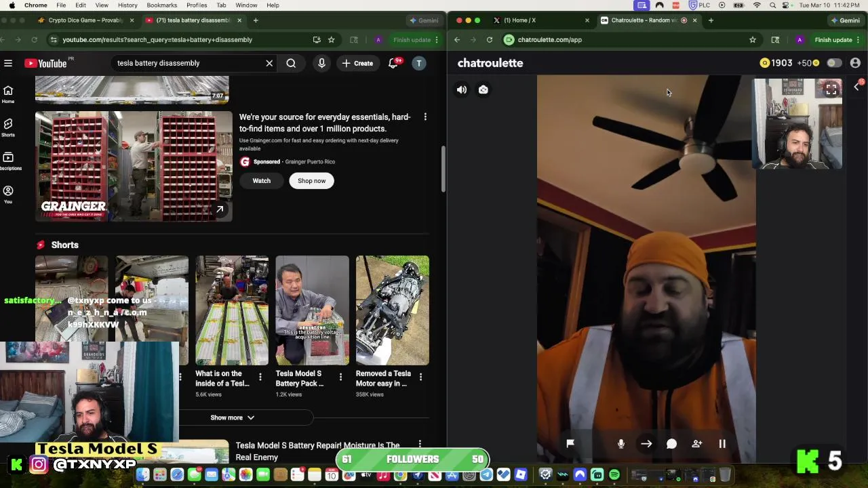Click Shop now on Grainger ad

coord(312,181)
